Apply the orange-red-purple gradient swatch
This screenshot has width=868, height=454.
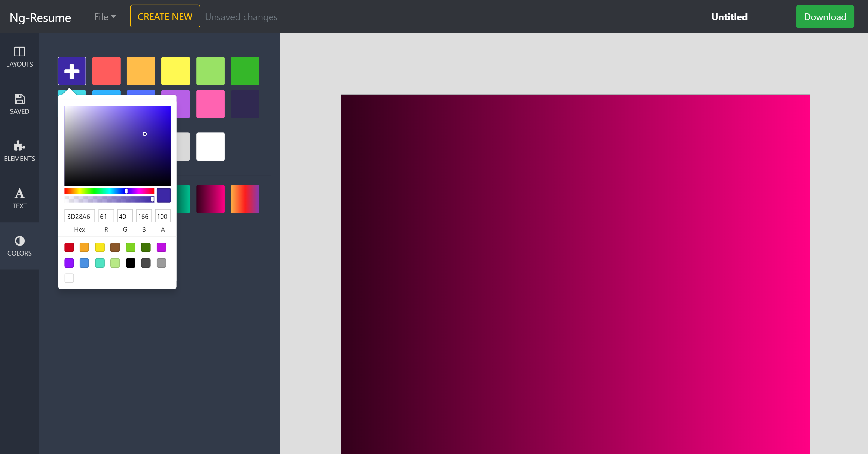[x=245, y=199]
